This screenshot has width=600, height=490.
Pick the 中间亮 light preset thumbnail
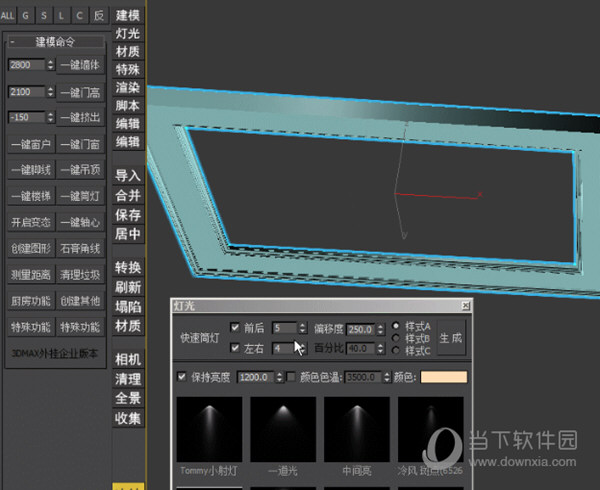(x=357, y=429)
